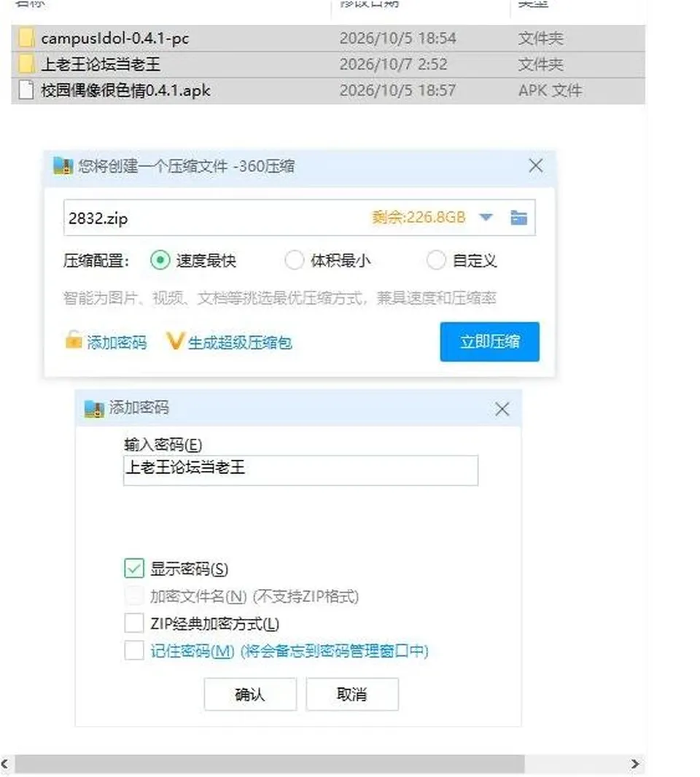Screen dimensions: 700x777
Task: Select the file name 校园偶像很色情0.4.1.apk
Action: tap(125, 90)
